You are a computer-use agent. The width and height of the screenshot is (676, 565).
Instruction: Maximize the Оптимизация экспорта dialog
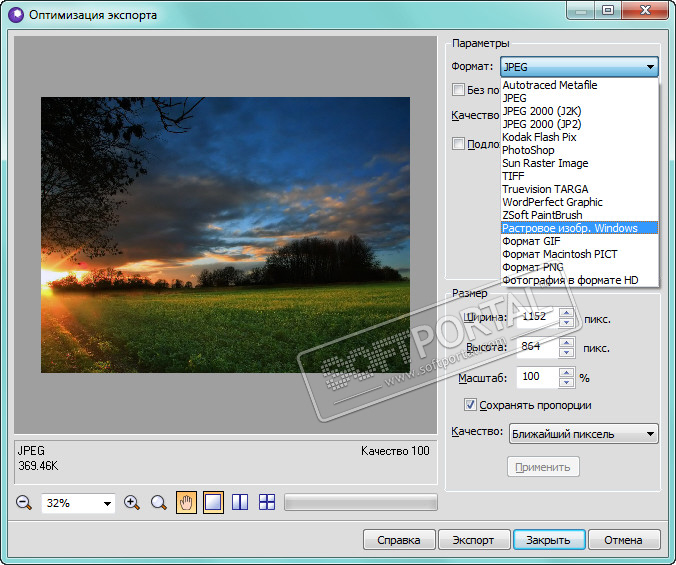coord(608,10)
